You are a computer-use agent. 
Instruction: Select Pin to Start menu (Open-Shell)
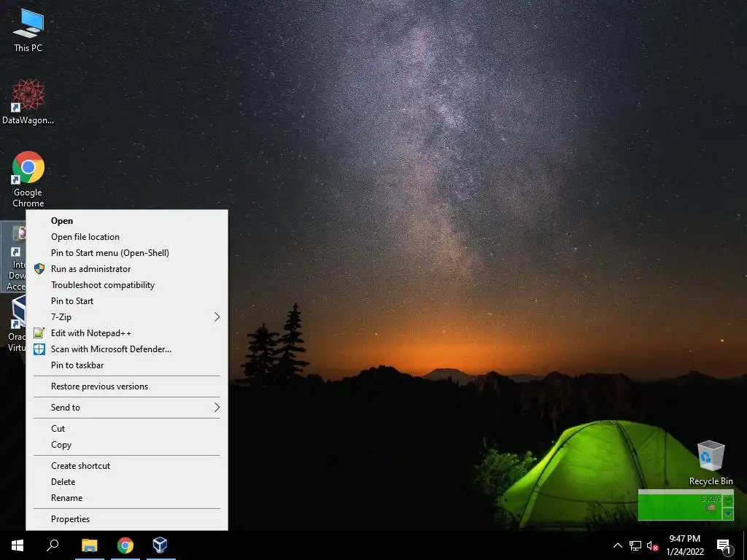tap(127, 253)
